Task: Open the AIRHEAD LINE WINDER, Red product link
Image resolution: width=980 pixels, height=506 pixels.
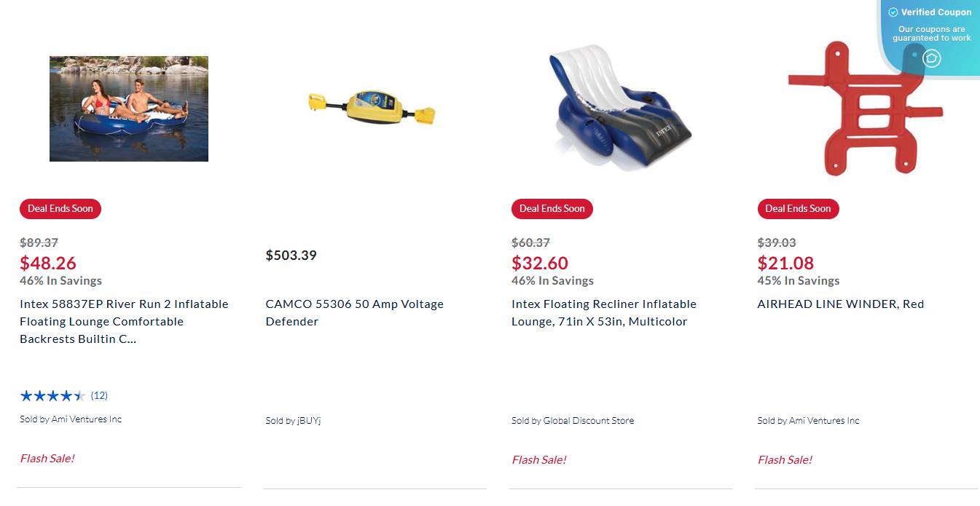Action: 840,304
